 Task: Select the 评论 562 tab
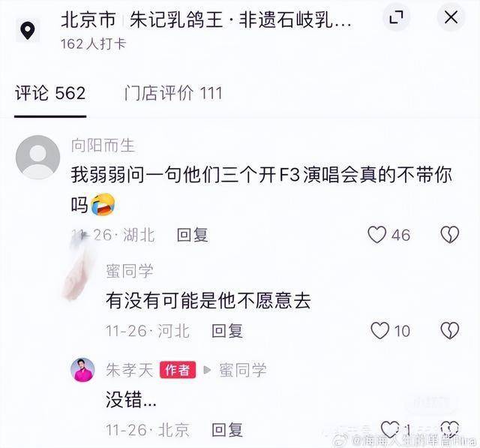tap(50, 93)
